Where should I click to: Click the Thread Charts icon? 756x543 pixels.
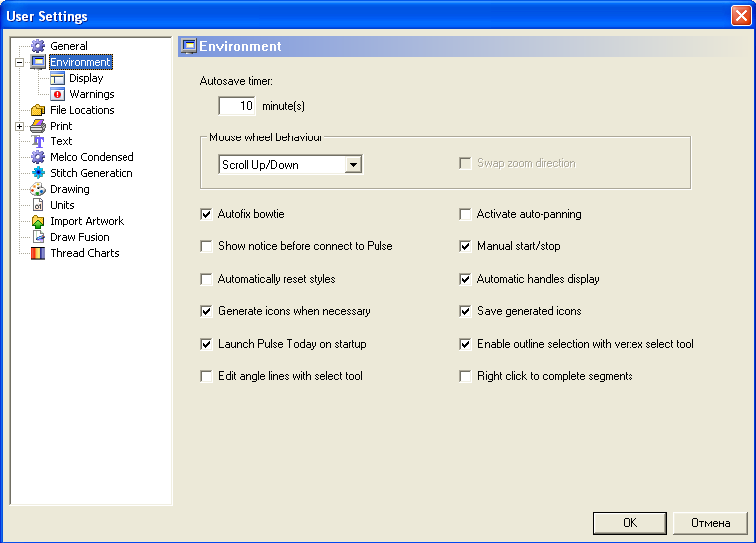pos(38,253)
